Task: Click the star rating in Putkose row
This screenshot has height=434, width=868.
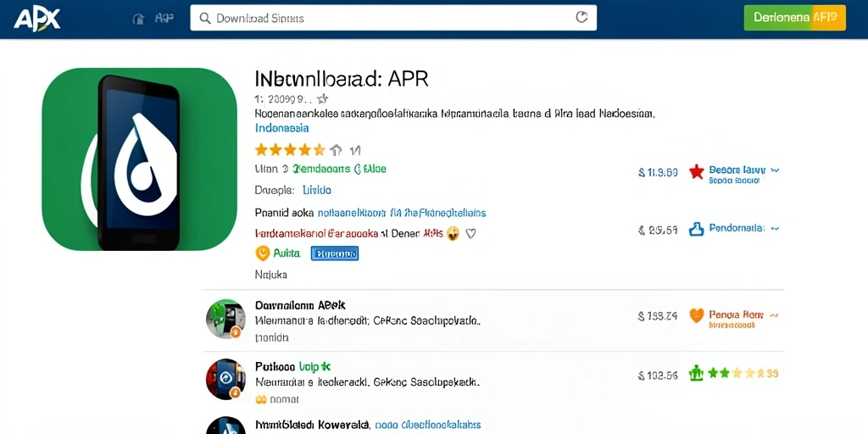Action: tap(743, 374)
